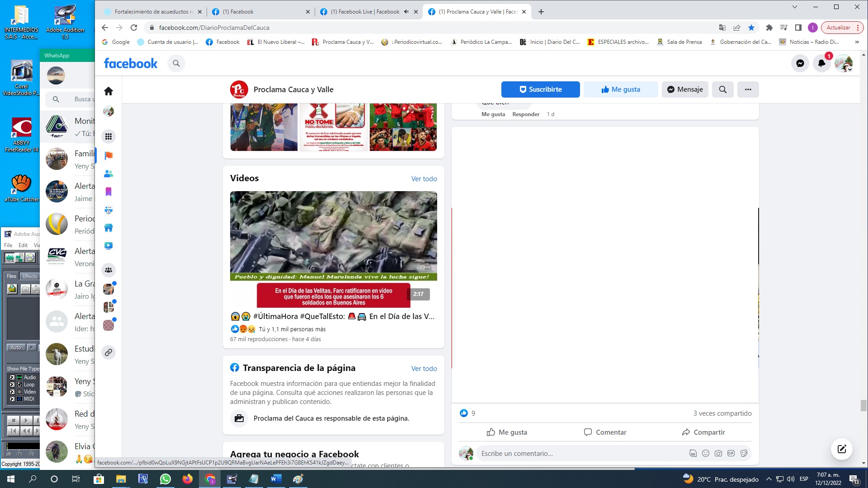This screenshot has width=868, height=488.
Task: Mute the Facebook Live tab audio icon
Action: [x=406, y=12]
